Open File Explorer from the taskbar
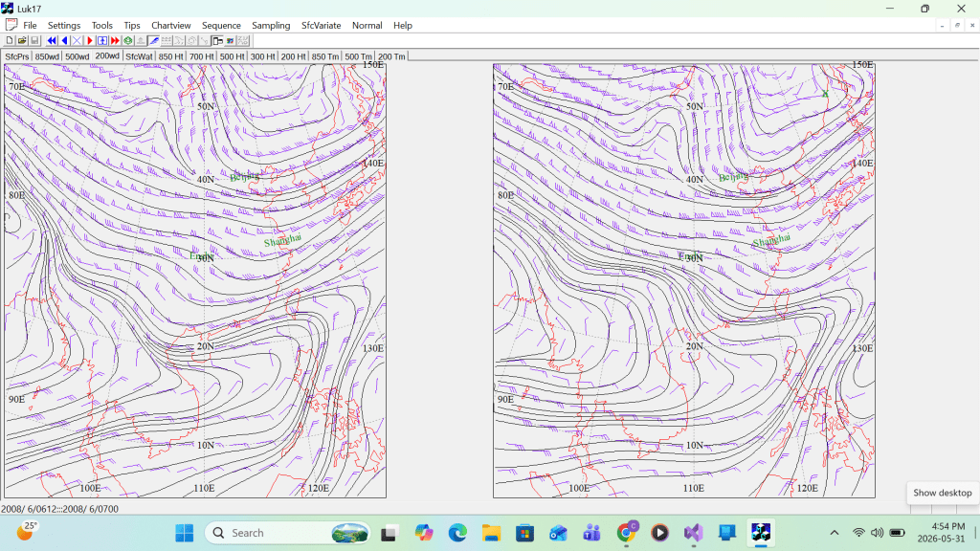Viewport: 980px width, 551px height. tap(491, 533)
